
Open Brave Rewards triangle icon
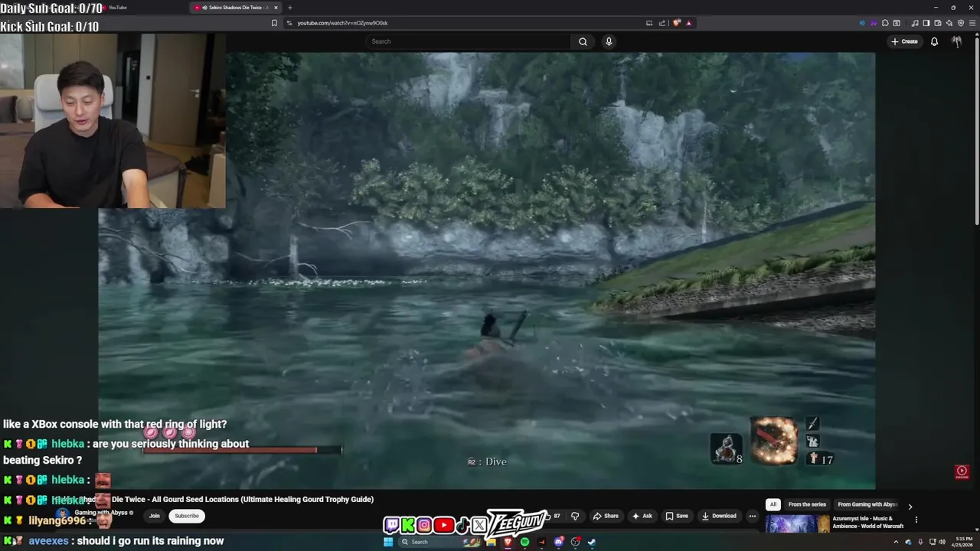tap(688, 23)
